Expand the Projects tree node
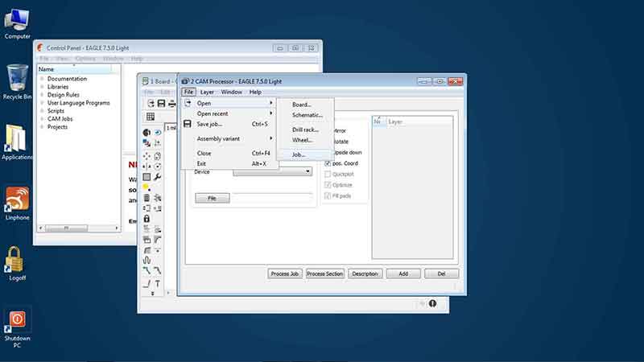Screen dimensions: 644x362 [x=42, y=127]
